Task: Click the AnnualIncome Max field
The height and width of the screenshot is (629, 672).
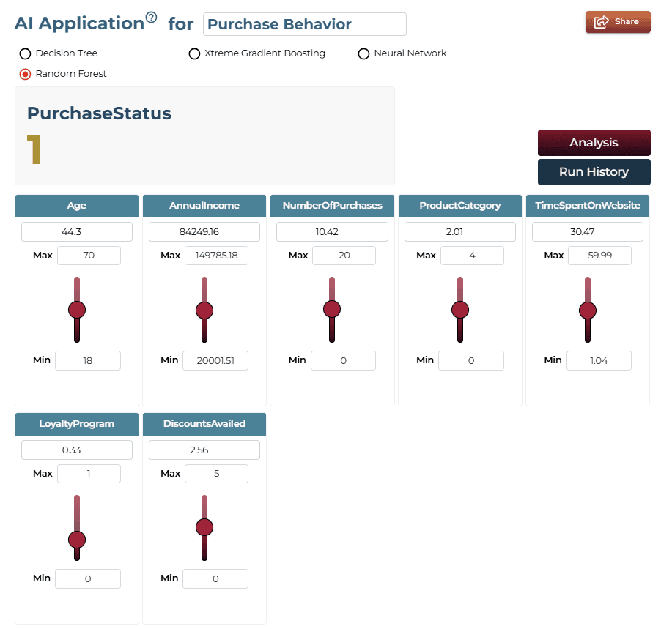Action: (x=216, y=256)
